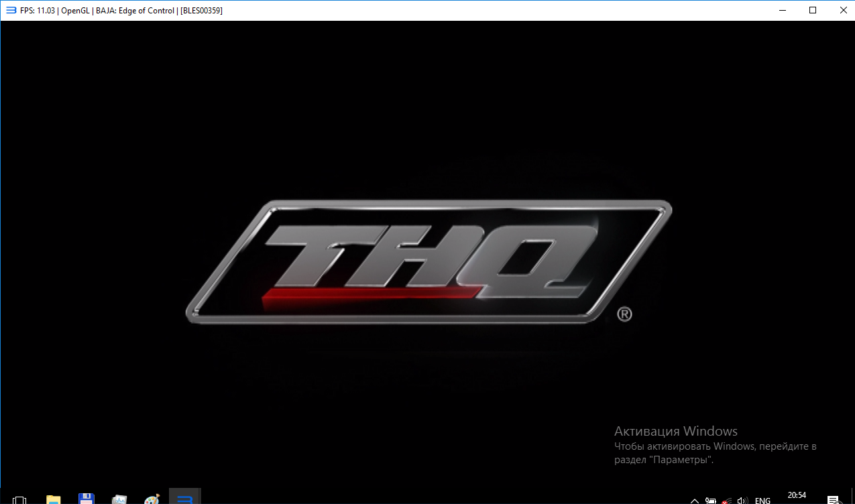
Task: Open File Explorer from the taskbar
Action: [53, 499]
